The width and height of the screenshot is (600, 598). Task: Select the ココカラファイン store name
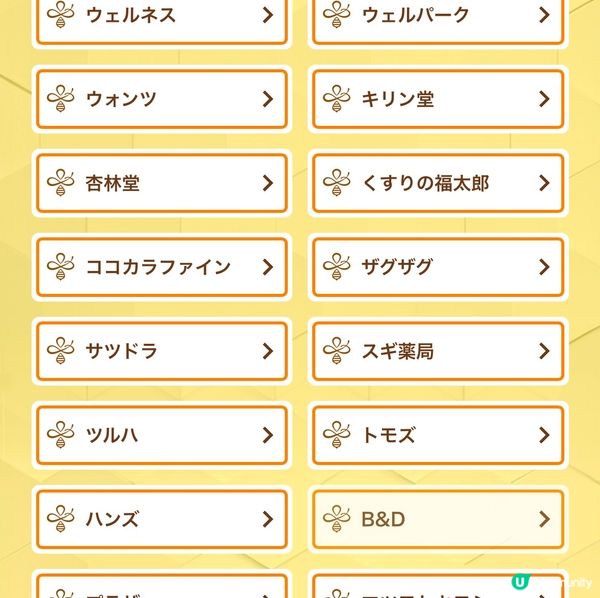(x=158, y=267)
